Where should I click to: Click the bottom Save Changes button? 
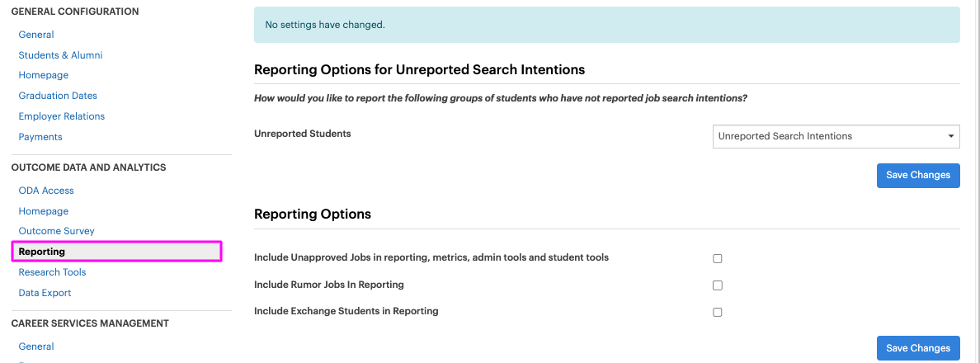(x=918, y=348)
